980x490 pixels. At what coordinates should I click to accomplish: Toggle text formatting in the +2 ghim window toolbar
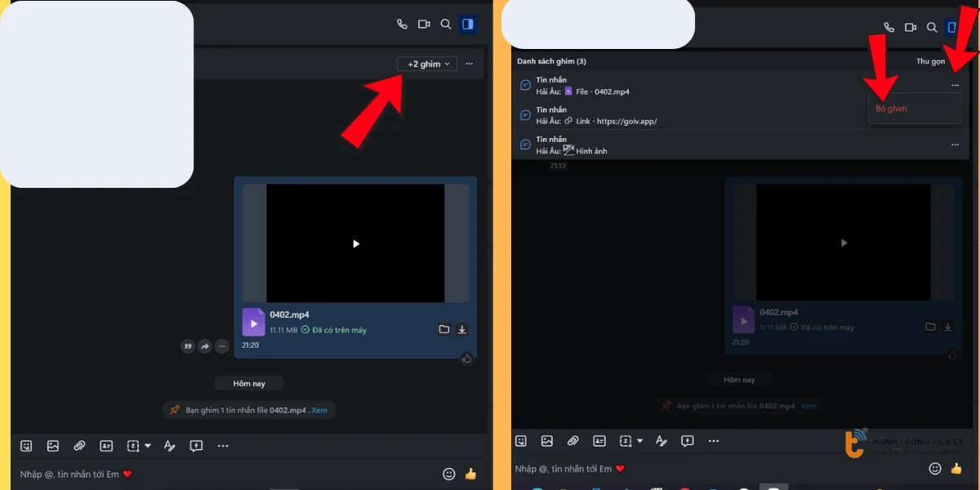[x=170, y=446]
